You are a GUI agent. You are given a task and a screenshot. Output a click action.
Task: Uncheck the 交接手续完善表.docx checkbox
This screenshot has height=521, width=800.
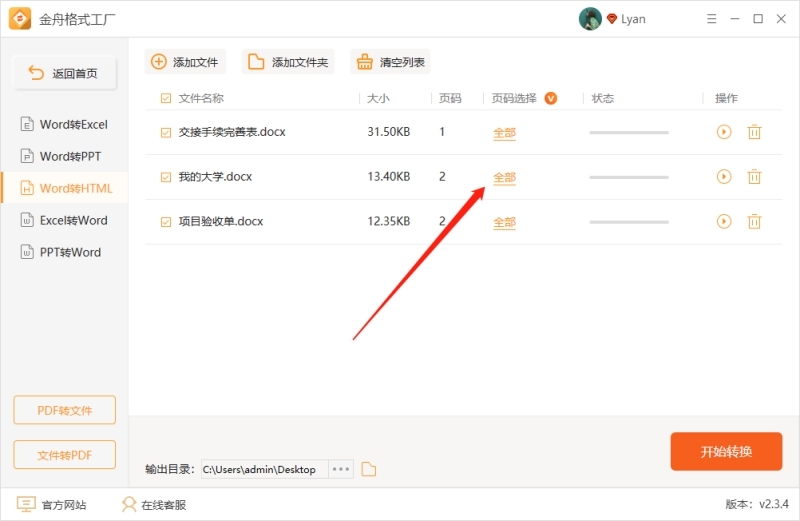click(x=166, y=132)
